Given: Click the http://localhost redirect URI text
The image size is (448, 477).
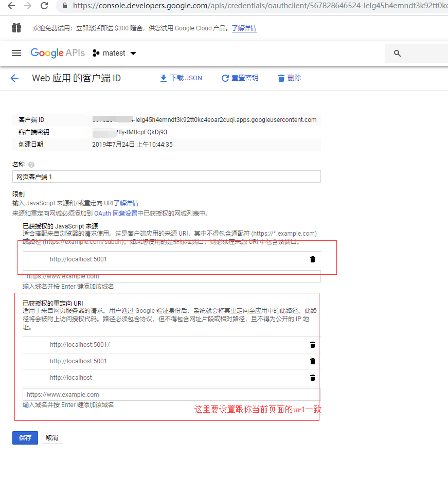Looking at the screenshot, I should [x=71, y=378].
